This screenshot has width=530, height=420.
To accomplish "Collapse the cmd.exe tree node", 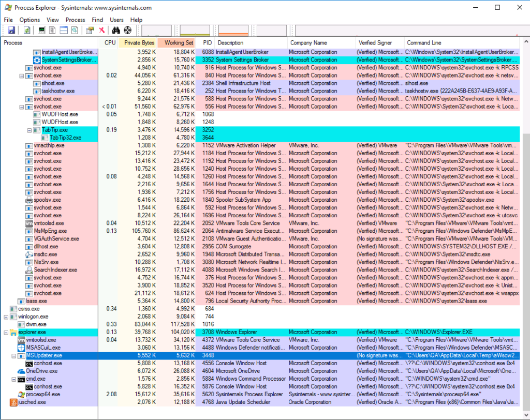I will (x=14, y=379).
